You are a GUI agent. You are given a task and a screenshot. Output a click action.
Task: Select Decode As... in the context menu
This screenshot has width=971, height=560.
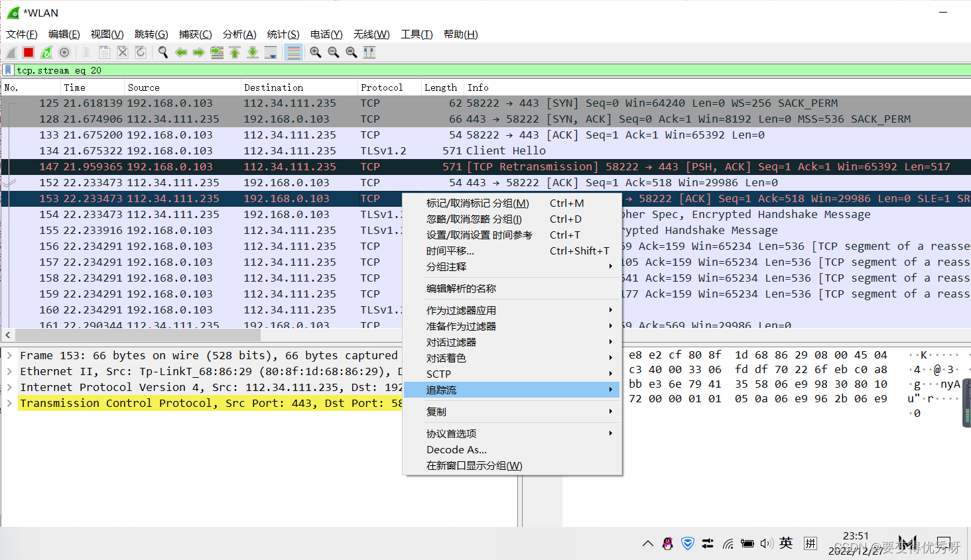[512, 450]
